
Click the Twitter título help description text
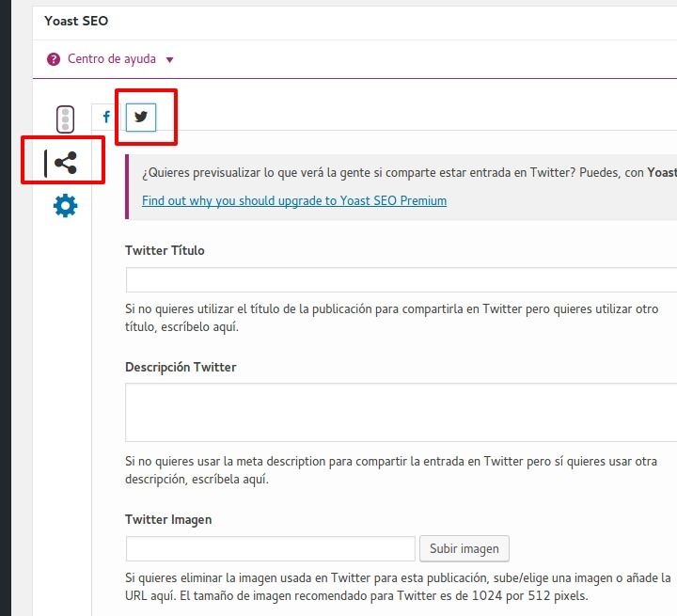391,318
